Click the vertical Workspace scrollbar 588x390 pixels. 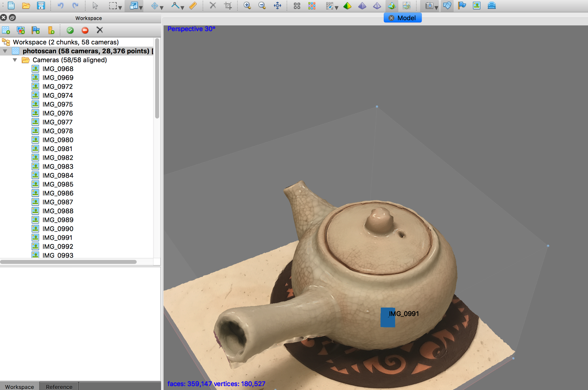click(157, 78)
